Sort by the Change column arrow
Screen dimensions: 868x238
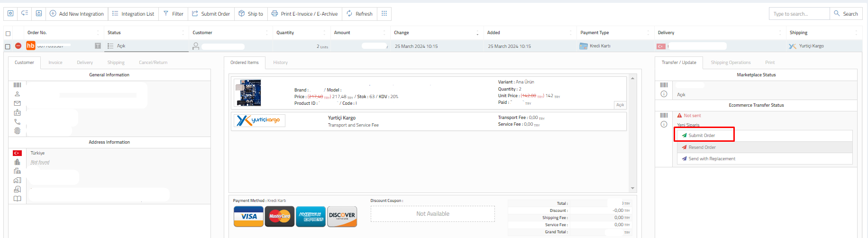coord(477,33)
